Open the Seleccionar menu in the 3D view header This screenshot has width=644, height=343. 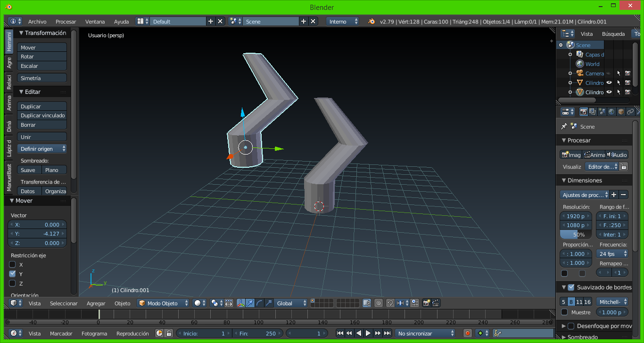[x=64, y=303]
